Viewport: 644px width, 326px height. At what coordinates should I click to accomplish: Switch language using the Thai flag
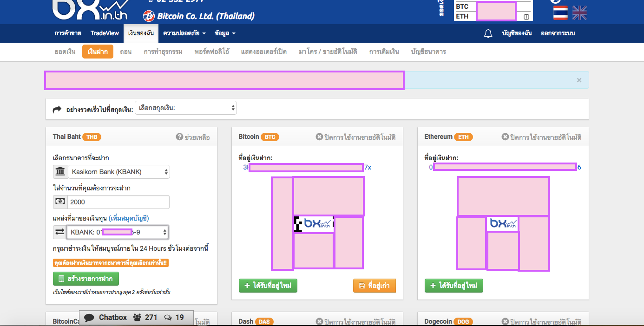pos(560,13)
